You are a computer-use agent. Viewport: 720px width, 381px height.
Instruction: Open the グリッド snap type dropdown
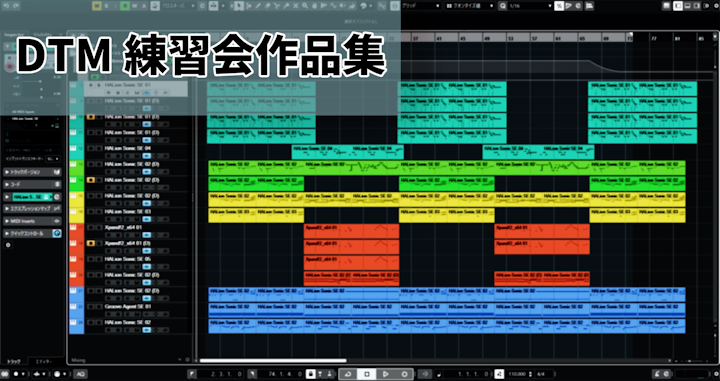(420, 6)
